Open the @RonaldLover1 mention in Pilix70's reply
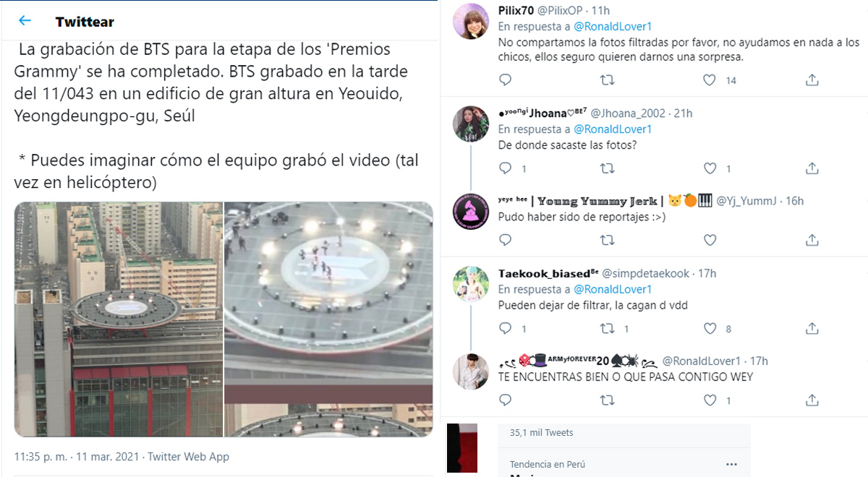This screenshot has width=868, height=477. [613, 26]
